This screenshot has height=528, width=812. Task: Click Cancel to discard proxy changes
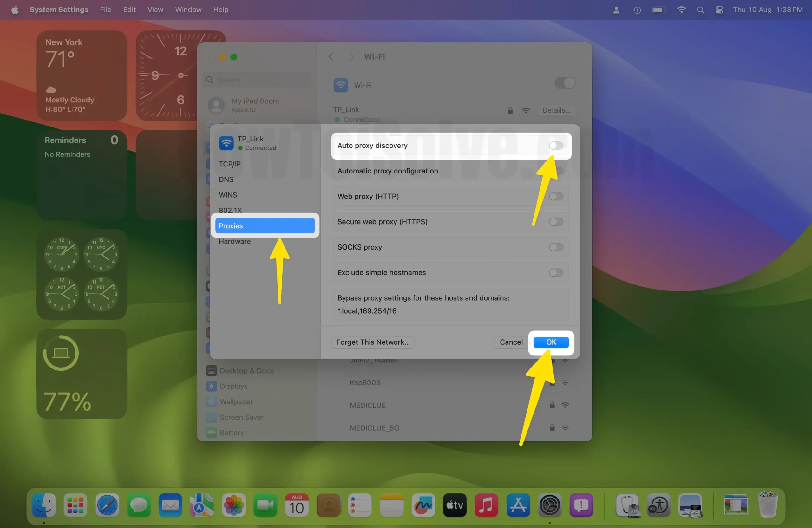pos(510,342)
